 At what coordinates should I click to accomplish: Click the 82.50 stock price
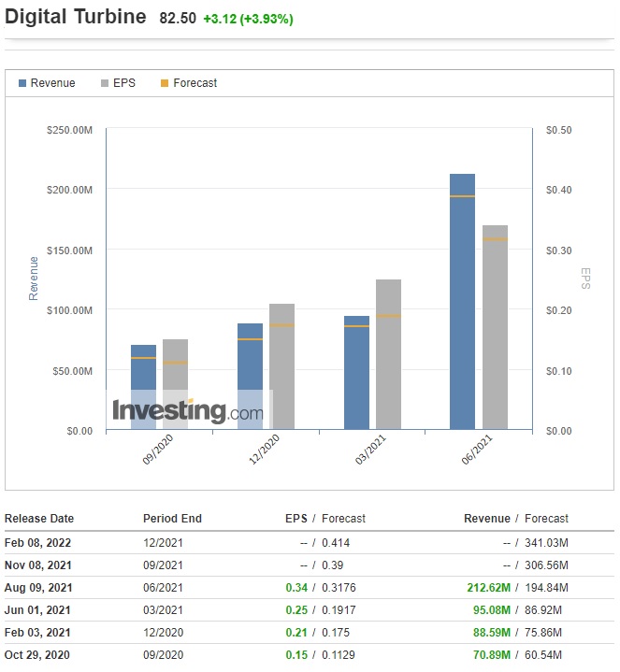tap(178, 19)
